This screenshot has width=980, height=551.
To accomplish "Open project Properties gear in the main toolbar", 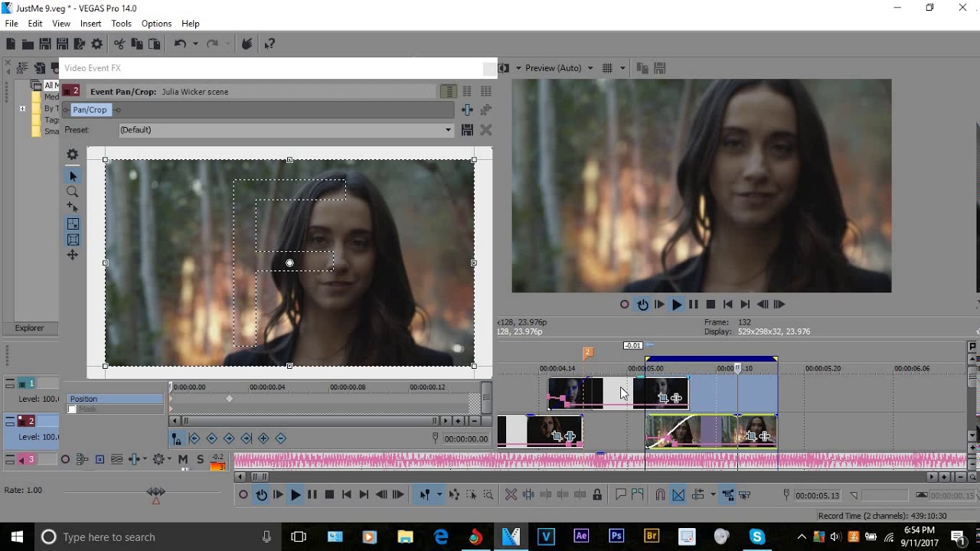I will tap(96, 44).
